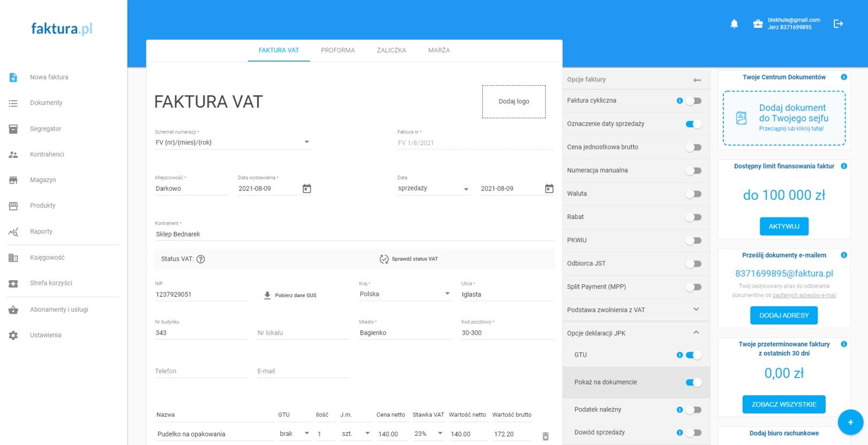868x445 pixels.
Task: Click Dodaj dokument do Twojego sejfu dropzone
Action: pos(784,118)
